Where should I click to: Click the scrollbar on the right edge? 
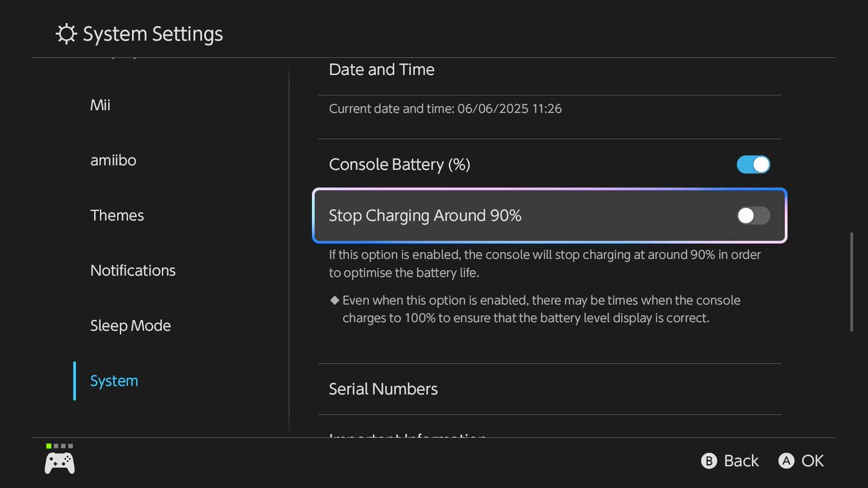point(852,279)
